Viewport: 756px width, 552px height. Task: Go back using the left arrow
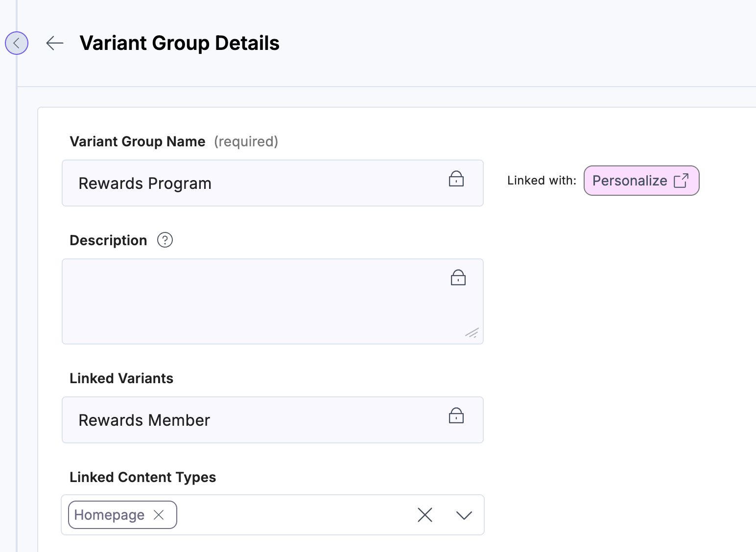pyautogui.click(x=55, y=43)
